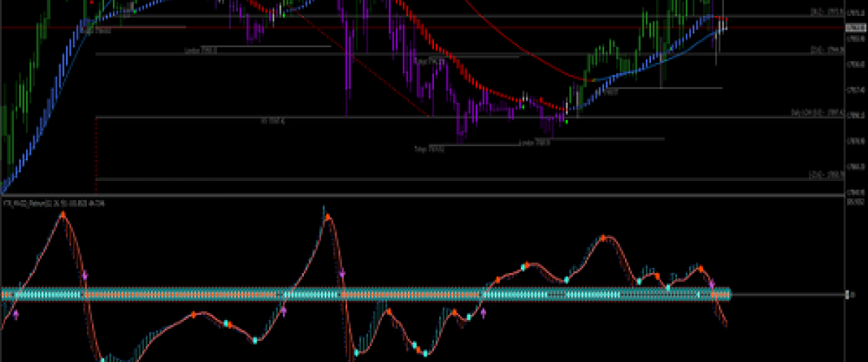Click the highlighted current price label on the price axis
The width and height of the screenshot is (868, 362).
(x=856, y=28)
